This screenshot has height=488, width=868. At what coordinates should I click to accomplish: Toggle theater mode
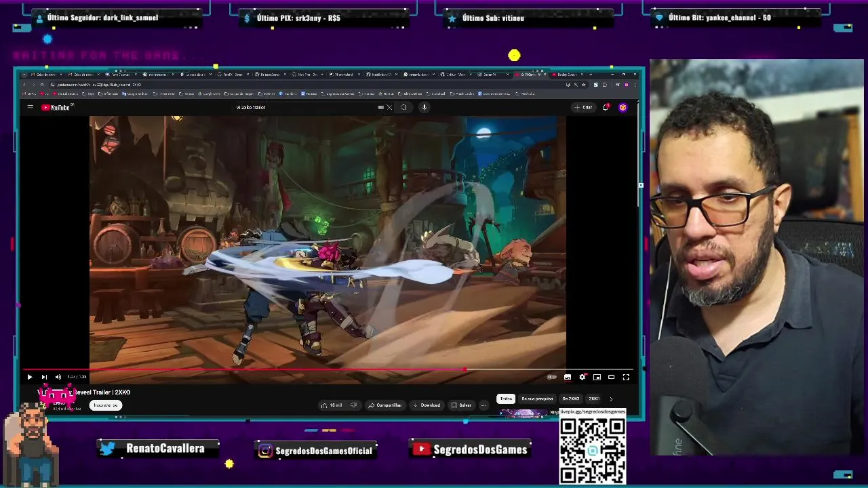[x=612, y=377]
